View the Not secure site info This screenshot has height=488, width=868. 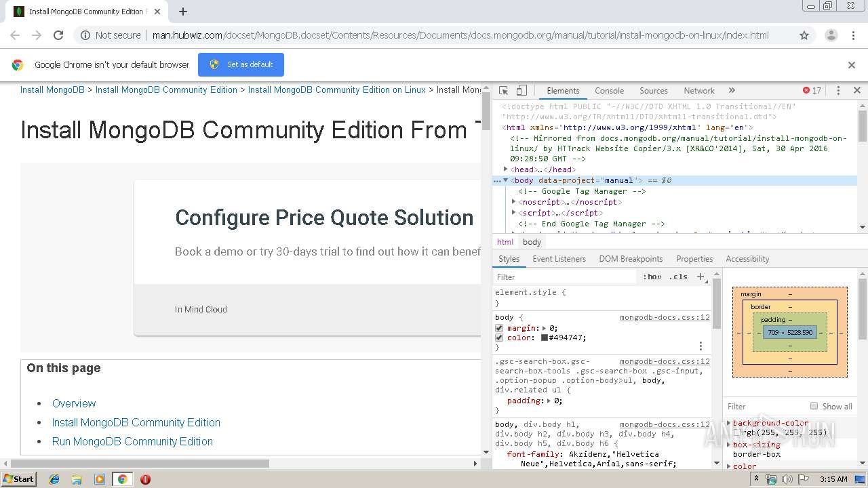tap(111, 35)
